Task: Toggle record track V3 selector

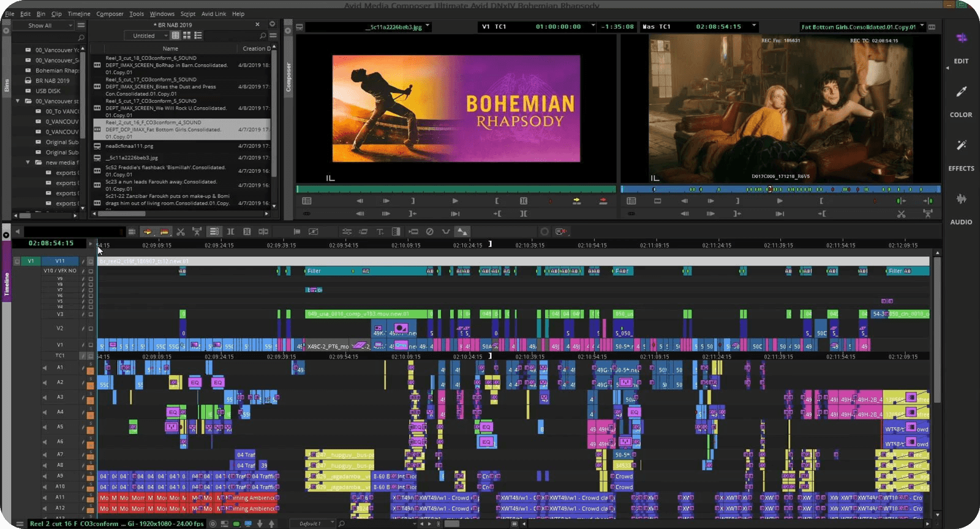Action: 60,314
